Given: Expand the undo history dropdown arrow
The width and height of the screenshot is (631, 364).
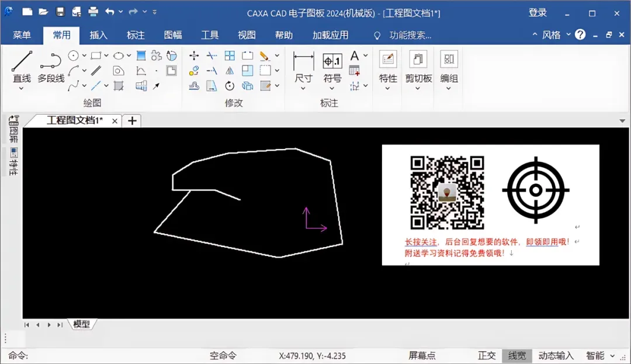Looking at the screenshot, I should click(120, 12).
